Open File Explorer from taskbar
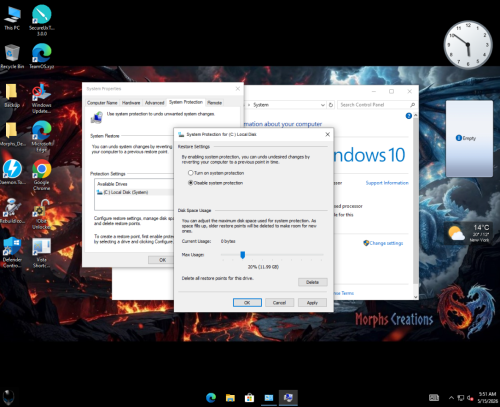 pos(230,398)
